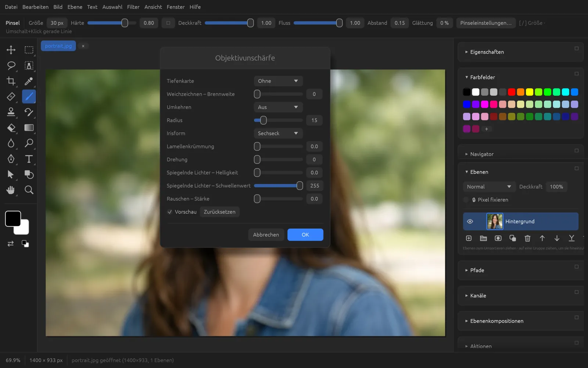Pick the Eyedropper tool

(29, 81)
